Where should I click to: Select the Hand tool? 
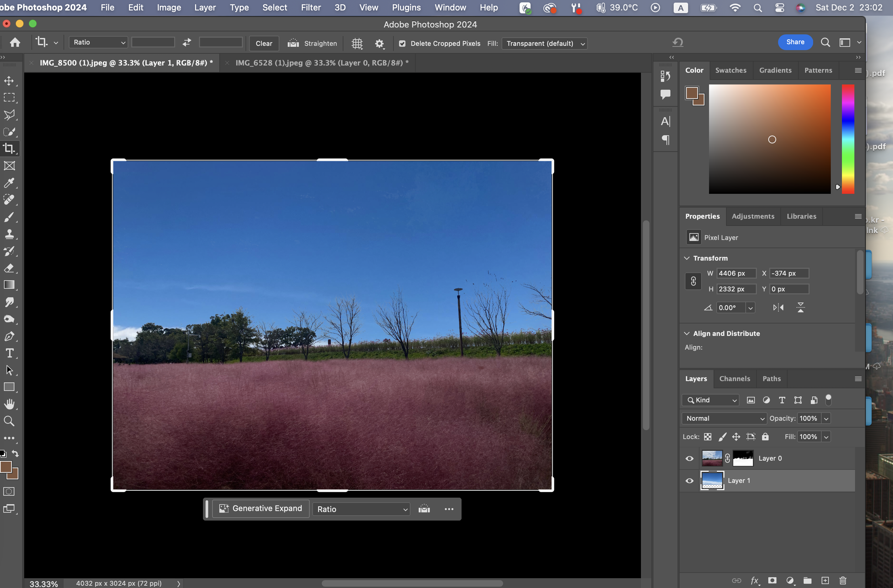click(x=9, y=404)
